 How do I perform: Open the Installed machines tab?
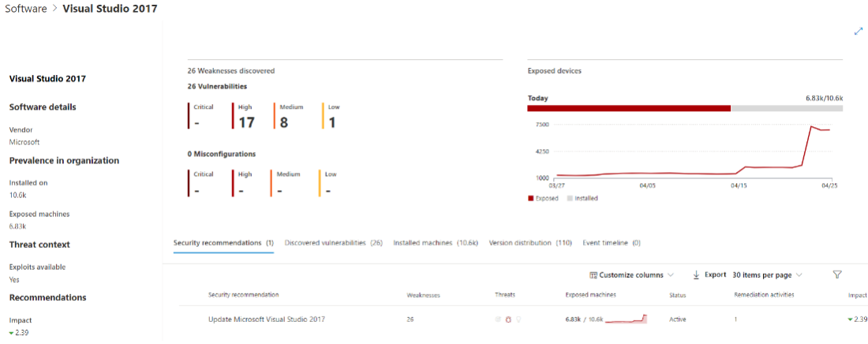point(436,243)
